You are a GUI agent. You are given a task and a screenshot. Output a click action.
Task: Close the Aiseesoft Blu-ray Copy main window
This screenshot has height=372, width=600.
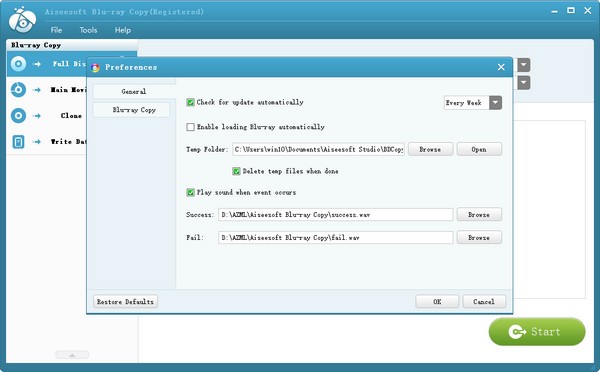pos(588,11)
